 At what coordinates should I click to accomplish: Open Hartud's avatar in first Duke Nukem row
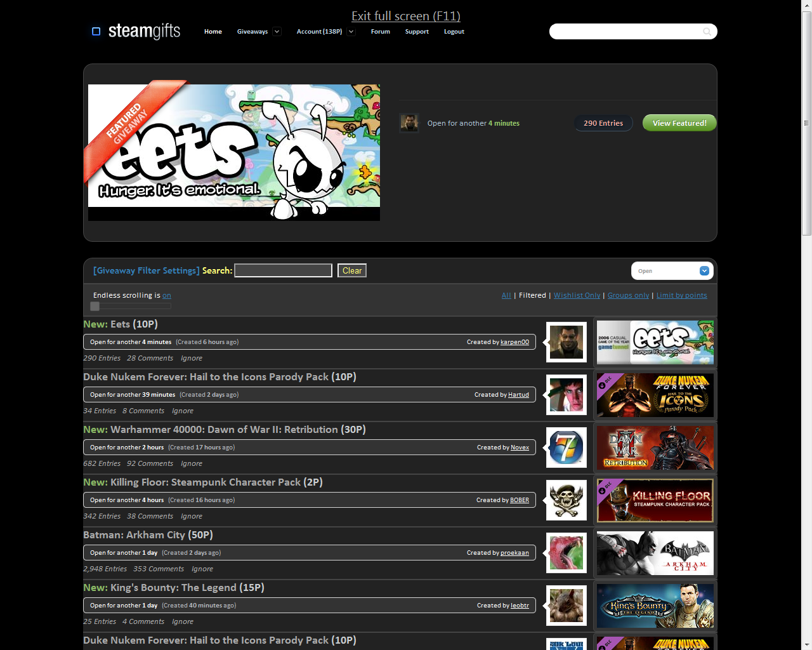coord(566,395)
